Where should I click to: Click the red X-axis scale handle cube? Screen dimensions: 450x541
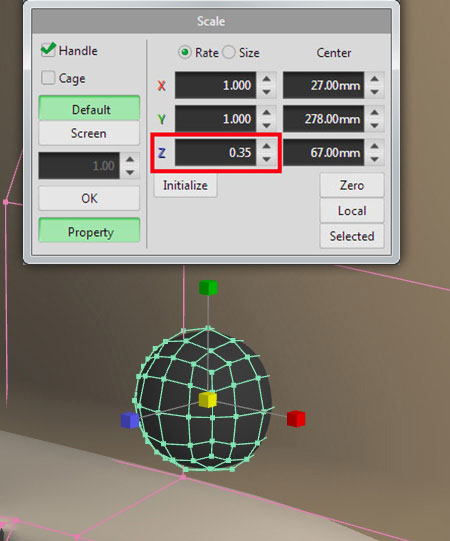tap(296, 419)
